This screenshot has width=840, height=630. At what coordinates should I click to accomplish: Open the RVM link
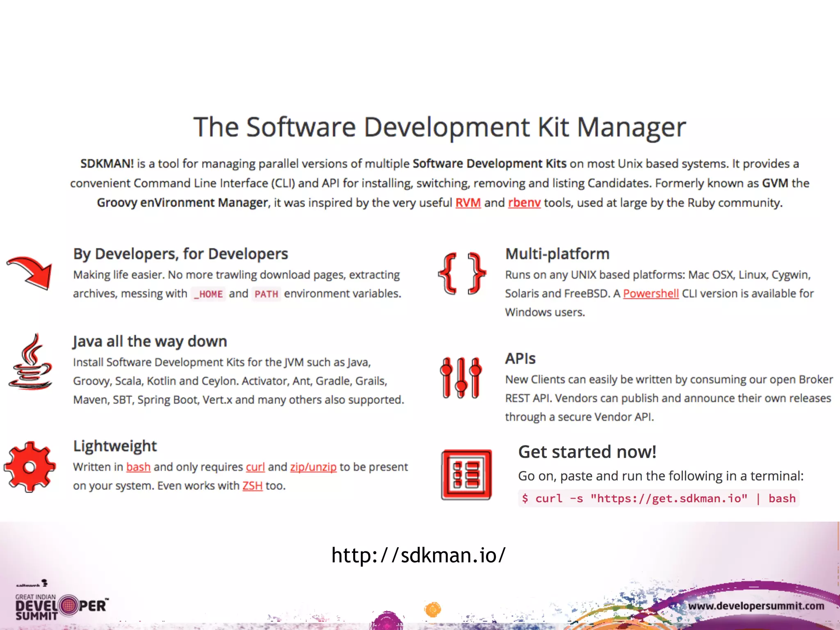coord(468,203)
